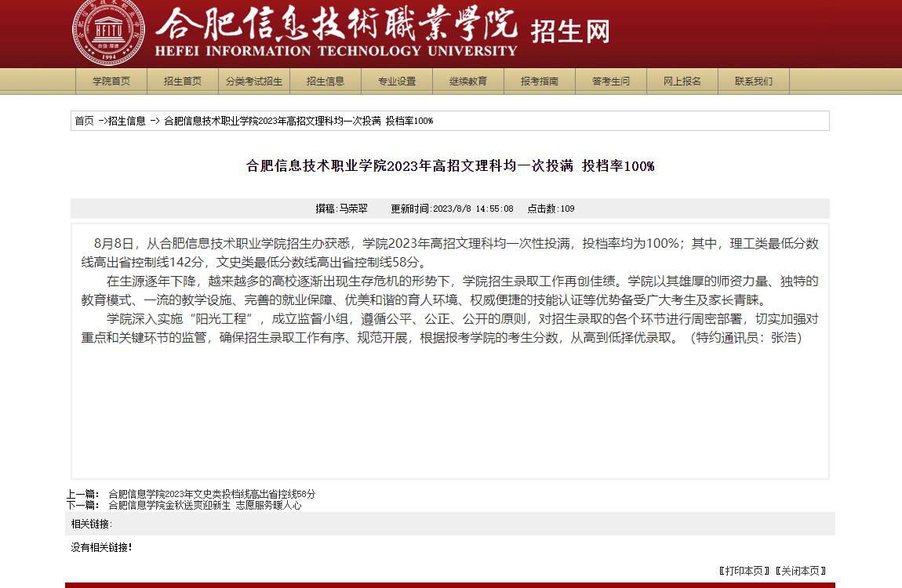
Task: Click the 下一篇 label
Action: click(83, 505)
